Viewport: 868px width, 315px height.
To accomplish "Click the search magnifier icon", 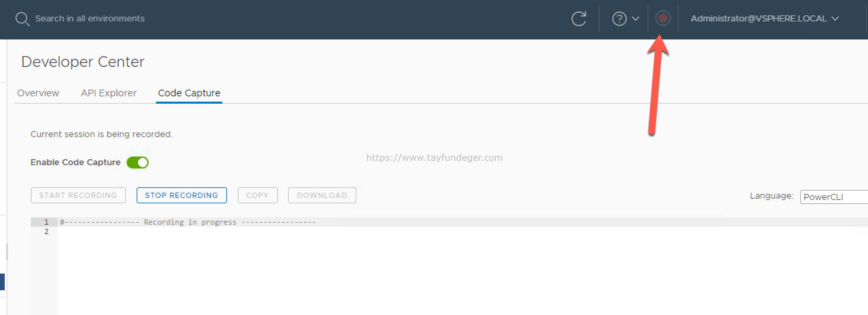I will tap(22, 19).
